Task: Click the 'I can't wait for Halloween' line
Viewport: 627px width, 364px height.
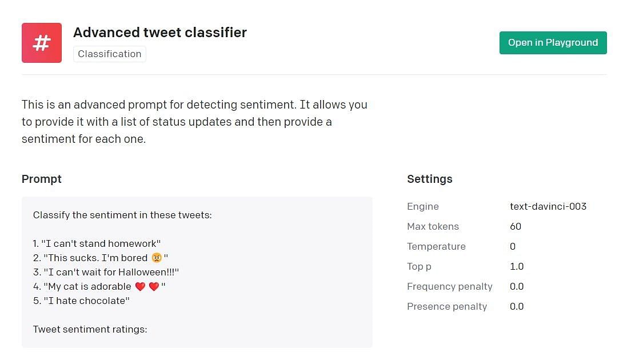Action: 106,273
